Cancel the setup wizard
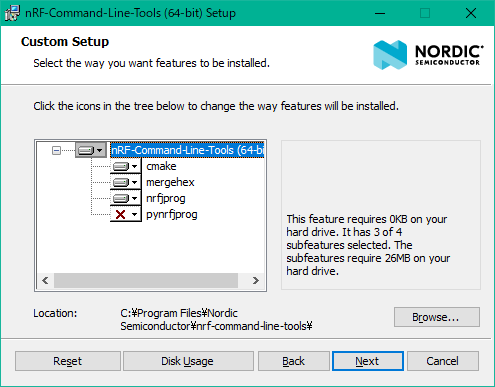Viewport: 495px width, 387px height. [443, 361]
